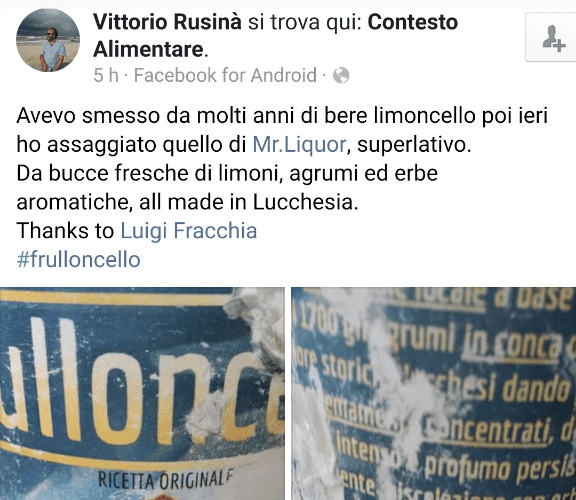Click the words 'Thanks to' in post
Image resolution: width=576 pixels, height=500 pixels.
(65, 231)
